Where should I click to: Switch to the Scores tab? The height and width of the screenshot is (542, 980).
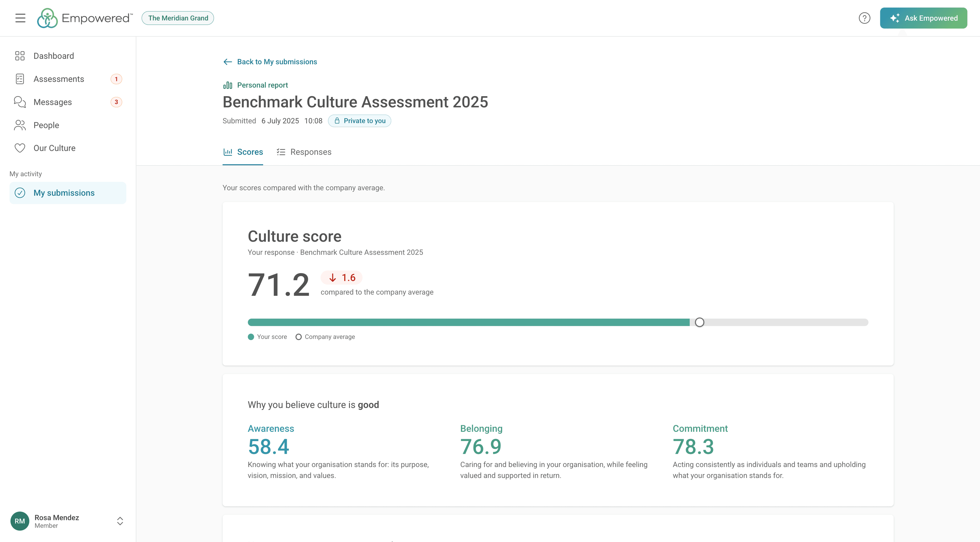click(x=243, y=152)
